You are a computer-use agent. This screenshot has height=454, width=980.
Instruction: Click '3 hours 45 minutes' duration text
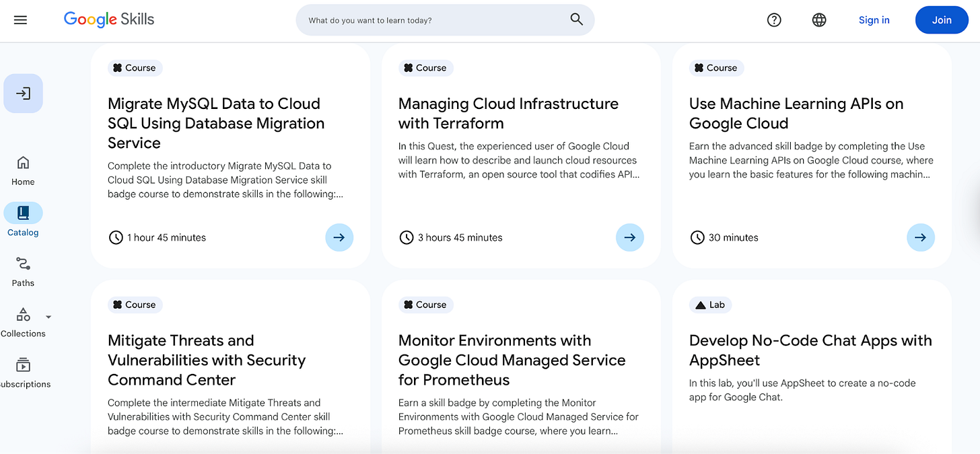[x=460, y=237]
